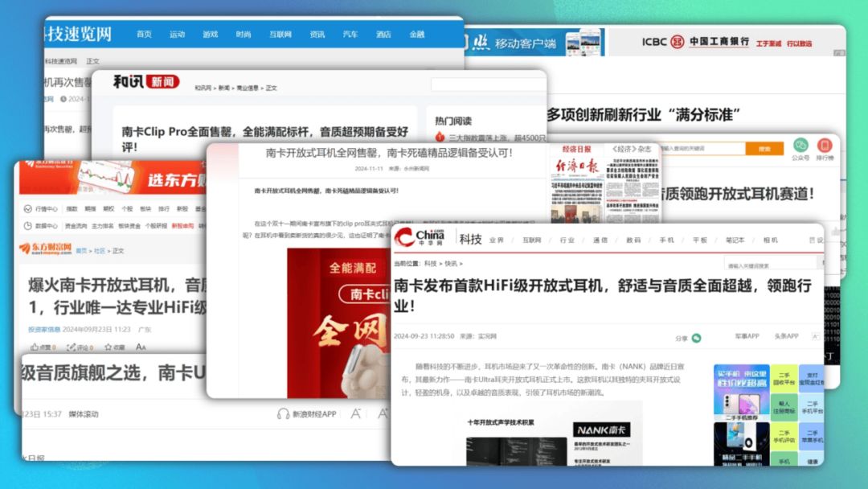Click the NANK南卡 logo in article image

tap(600, 429)
